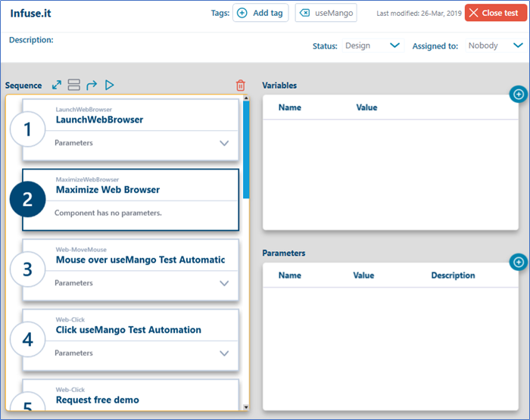This screenshot has height=420, width=530.
Task: Run the sequence with the play icon
Action: point(109,85)
